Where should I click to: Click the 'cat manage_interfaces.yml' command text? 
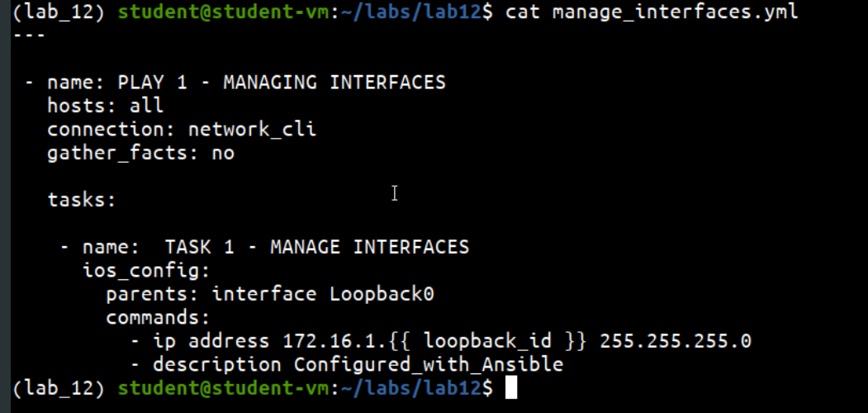[x=652, y=12]
